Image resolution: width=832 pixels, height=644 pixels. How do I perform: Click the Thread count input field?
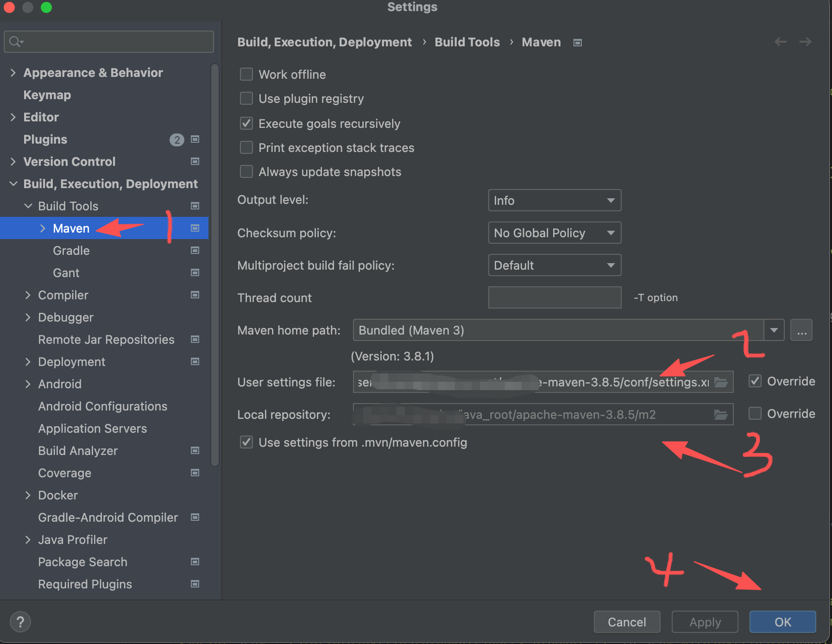click(555, 297)
